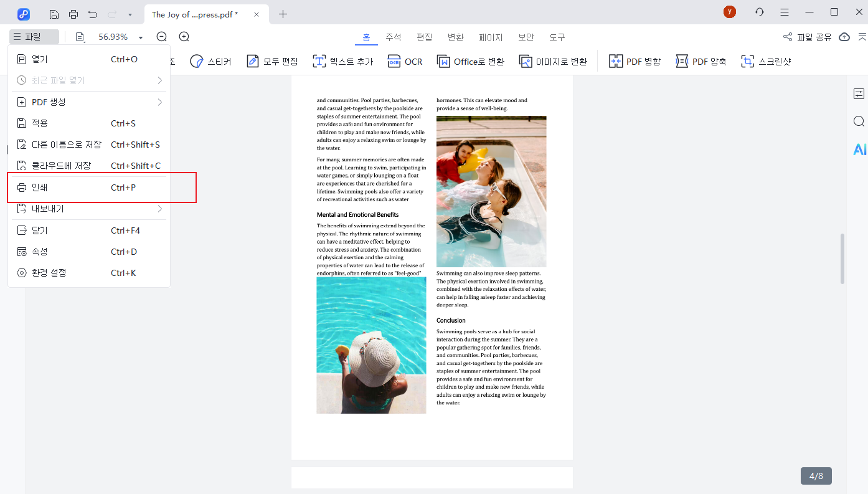This screenshot has height=494, width=868.
Task: Click the zoom out magnifier icon
Action: tap(162, 37)
